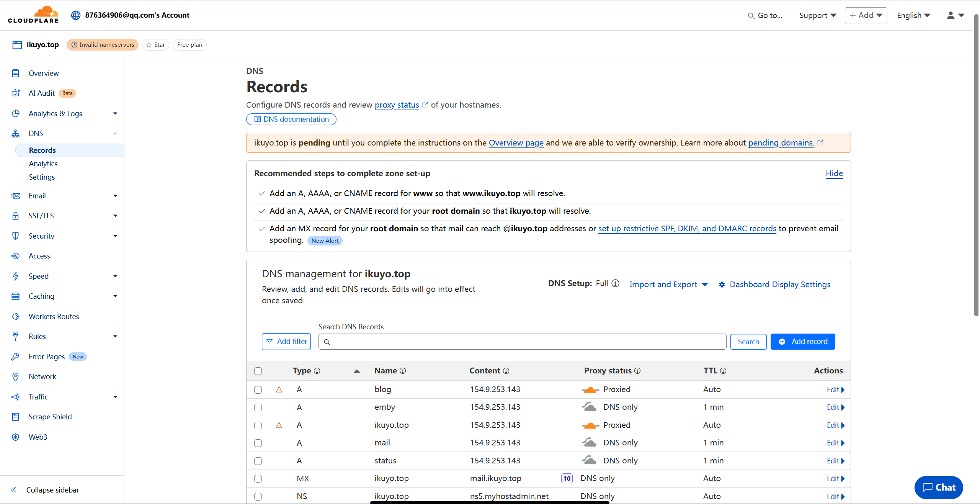
Task: Open the DNS Records sidebar item
Action: coord(70,150)
